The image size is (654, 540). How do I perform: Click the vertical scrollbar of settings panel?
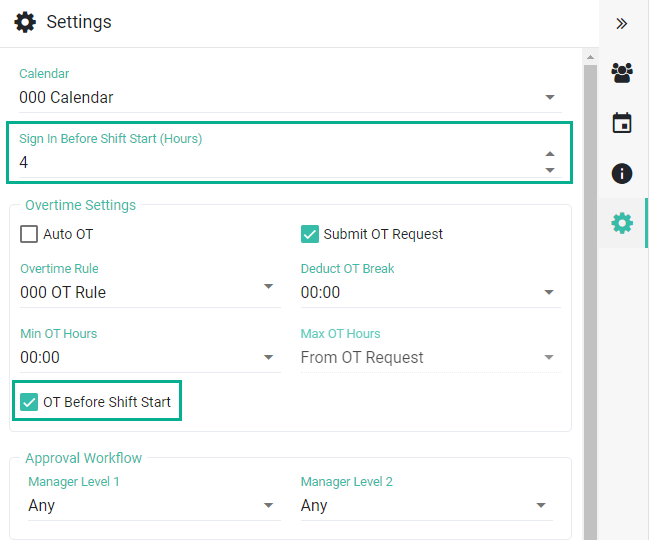click(x=590, y=300)
